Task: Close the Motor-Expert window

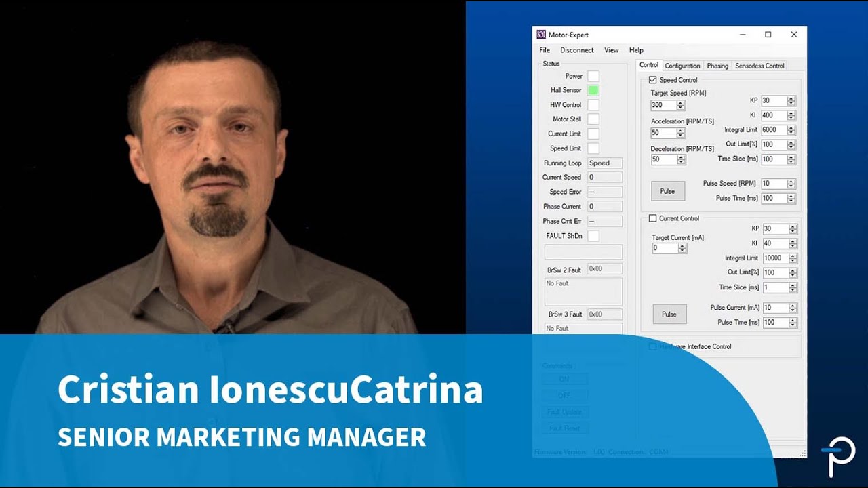Action: click(x=793, y=35)
